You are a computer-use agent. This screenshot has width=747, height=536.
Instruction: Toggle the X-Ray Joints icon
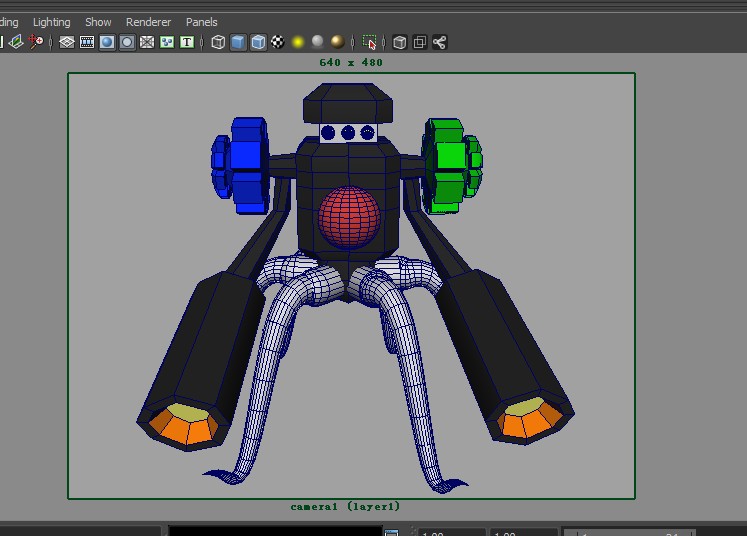click(x=439, y=42)
